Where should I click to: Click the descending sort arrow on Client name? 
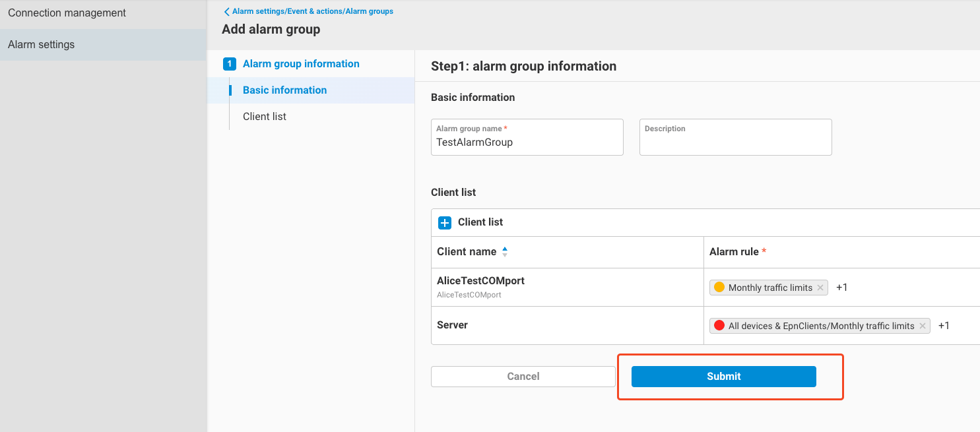504,254
